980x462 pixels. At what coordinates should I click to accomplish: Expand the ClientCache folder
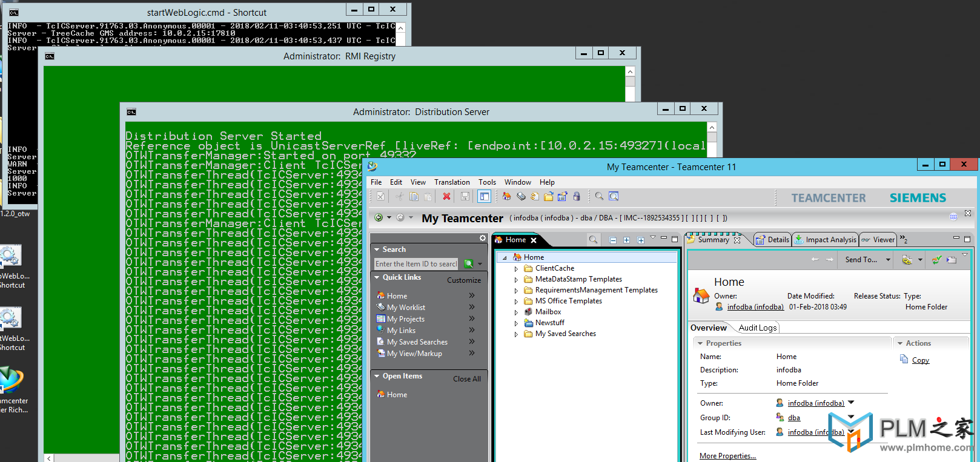(x=516, y=269)
